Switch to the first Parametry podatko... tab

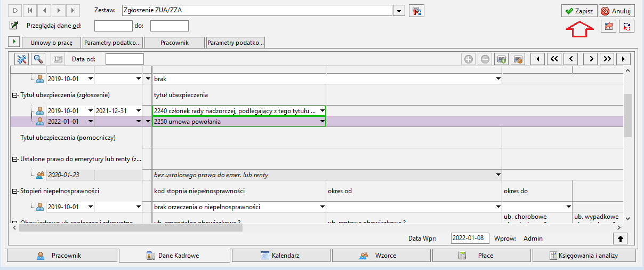point(112,43)
